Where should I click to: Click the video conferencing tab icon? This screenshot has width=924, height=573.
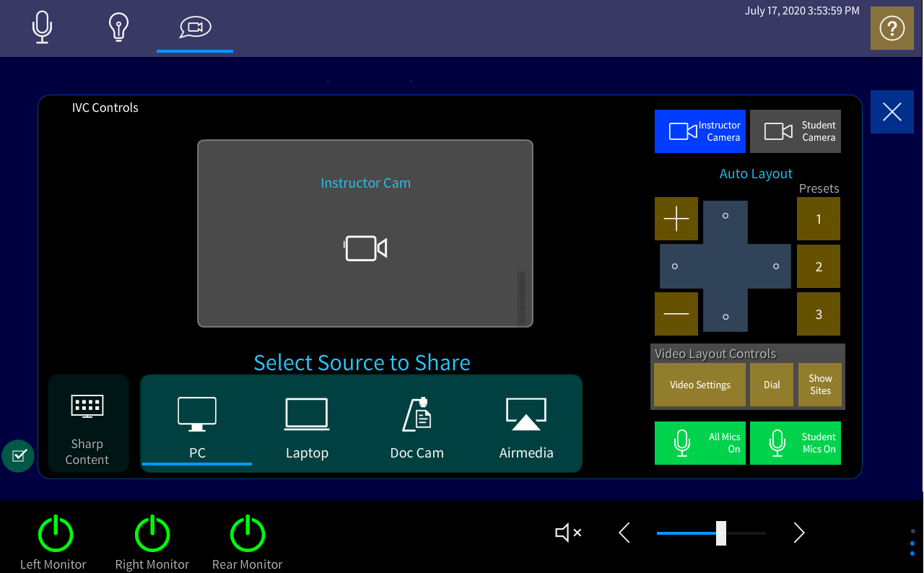click(194, 27)
